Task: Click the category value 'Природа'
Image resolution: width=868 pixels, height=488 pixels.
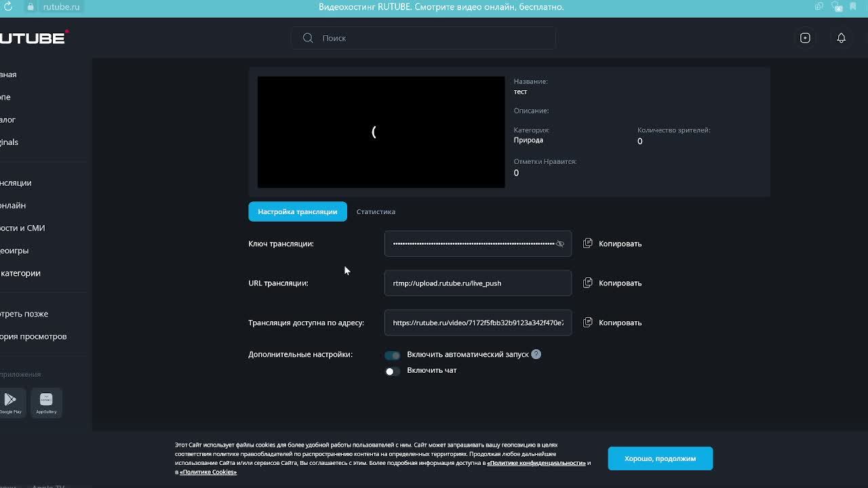Action: click(528, 140)
